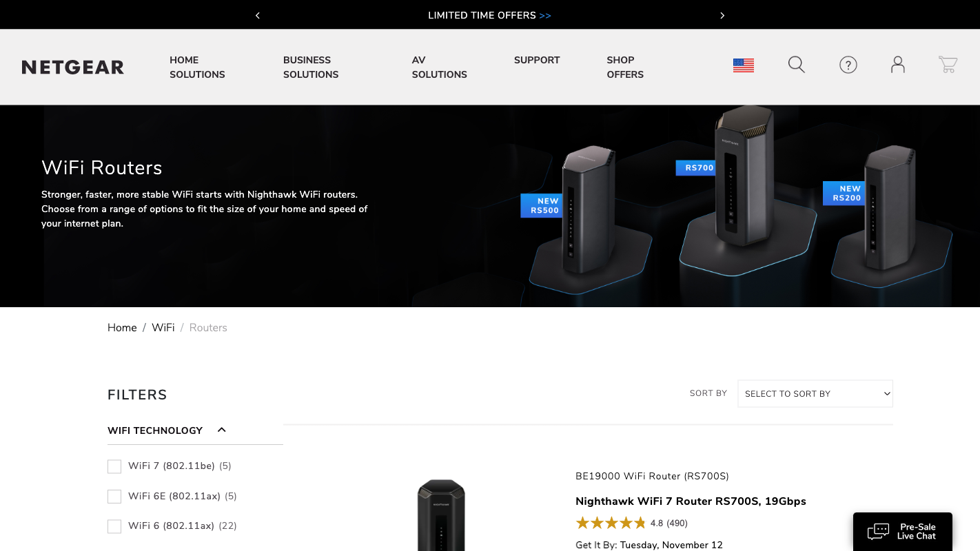This screenshot has height=551, width=980.
Task: Open the shopping cart icon
Action: tap(948, 65)
